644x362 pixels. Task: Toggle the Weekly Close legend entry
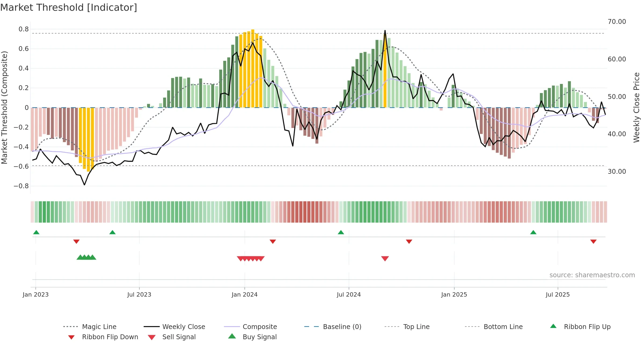pyautogui.click(x=174, y=327)
